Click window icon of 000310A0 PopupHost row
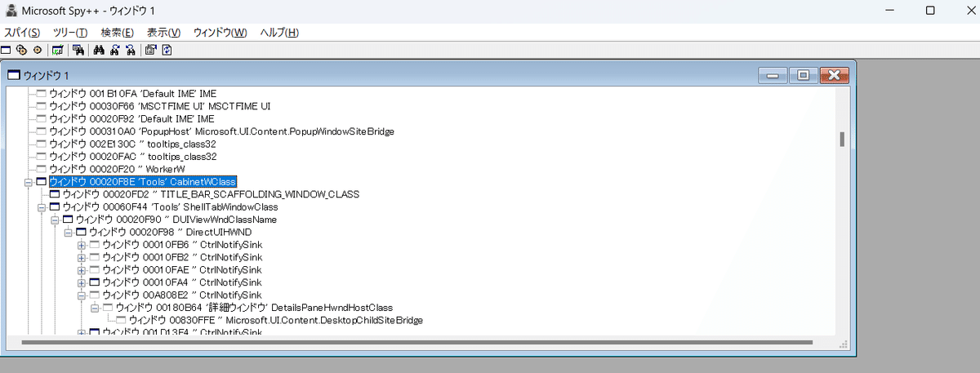The width and height of the screenshot is (980, 373). (42, 131)
